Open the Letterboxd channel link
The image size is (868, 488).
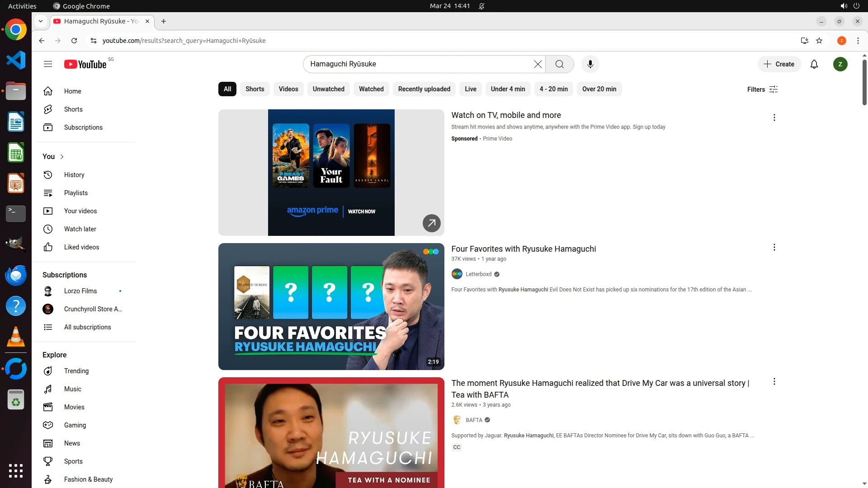[x=478, y=274]
